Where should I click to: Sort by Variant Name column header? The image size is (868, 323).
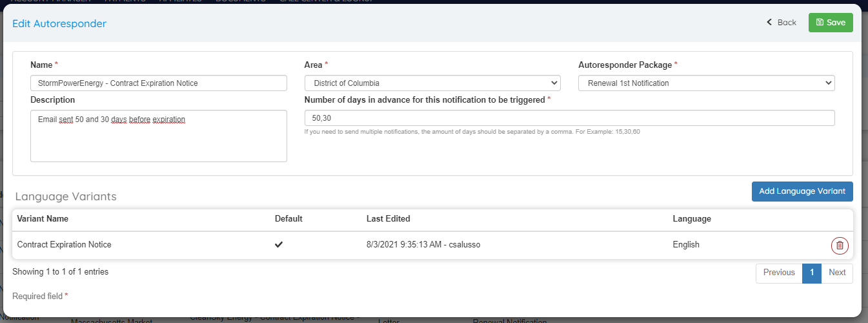click(x=43, y=219)
